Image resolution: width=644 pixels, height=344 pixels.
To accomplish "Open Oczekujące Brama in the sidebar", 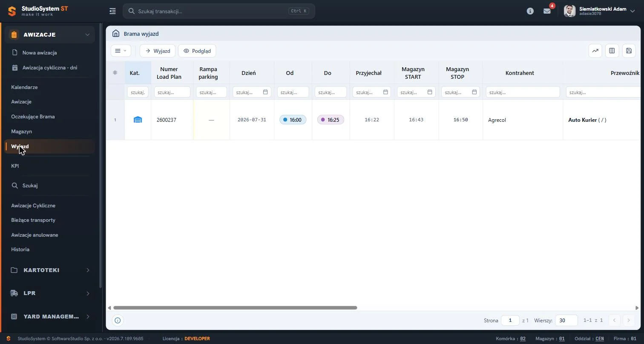I will 33,117.
